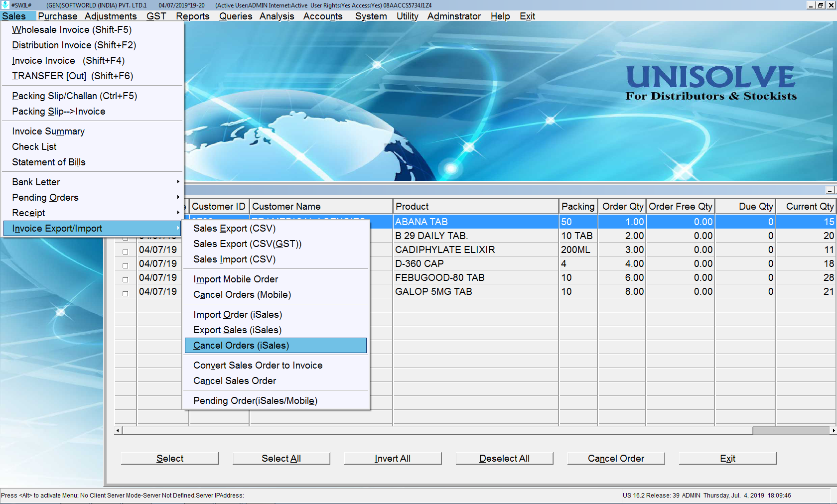Open Statement of Bills
The height and width of the screenshot is (504, 837).
coord(93,162)
